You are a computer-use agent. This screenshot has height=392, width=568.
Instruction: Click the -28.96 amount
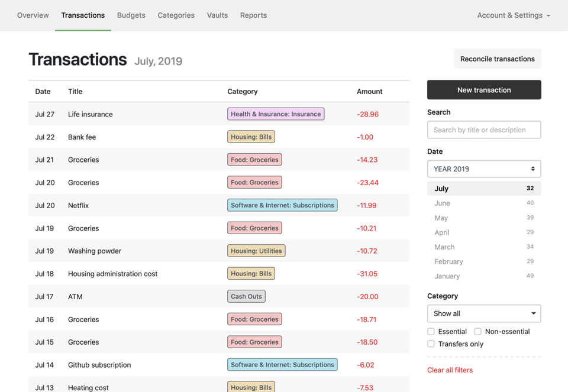[367, 114]
